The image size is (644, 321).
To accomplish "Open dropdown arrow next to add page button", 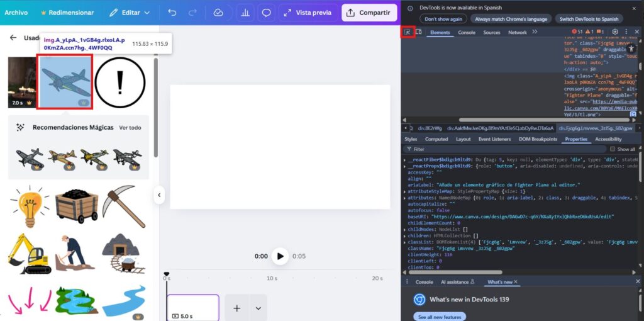I will (x=258, y=308).
